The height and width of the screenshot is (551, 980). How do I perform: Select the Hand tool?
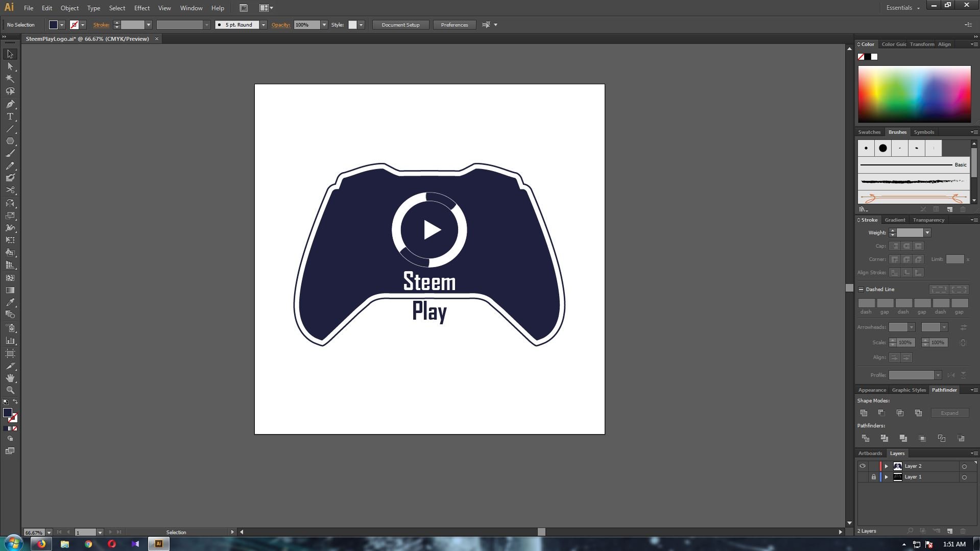[10, 378]
